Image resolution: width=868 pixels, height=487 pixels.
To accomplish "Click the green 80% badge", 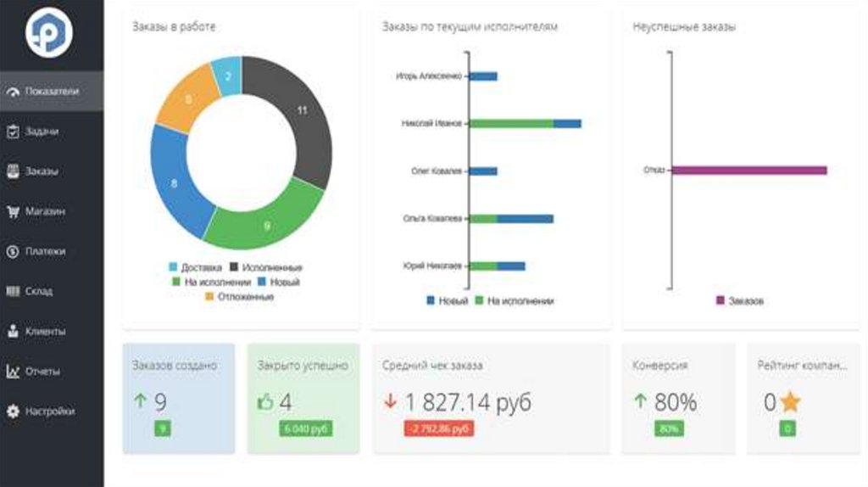I will coord(669,428).
